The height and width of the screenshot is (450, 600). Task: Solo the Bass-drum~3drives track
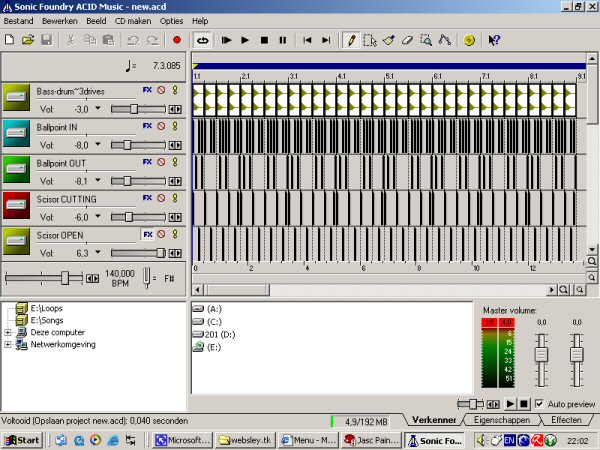tap(175, 90)
